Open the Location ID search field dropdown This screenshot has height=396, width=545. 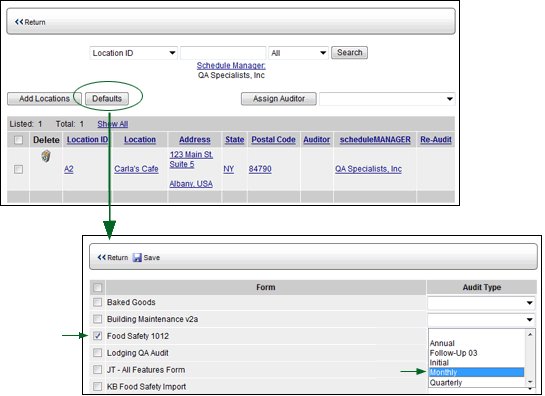pos(134,53)
